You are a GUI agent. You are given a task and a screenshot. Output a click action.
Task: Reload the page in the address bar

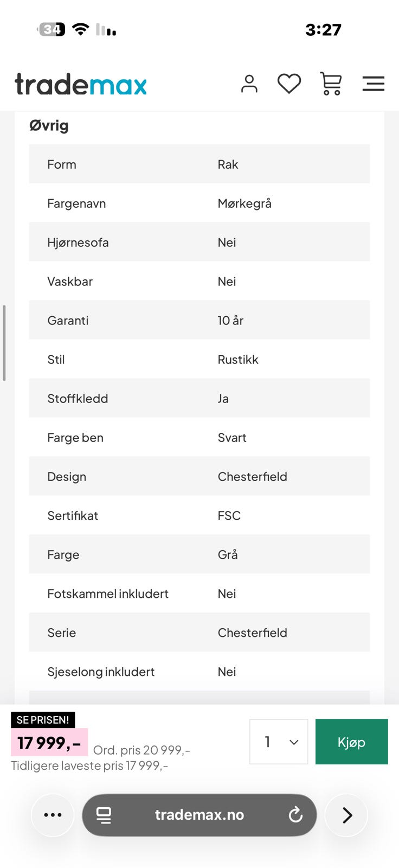tap(295, 814)
